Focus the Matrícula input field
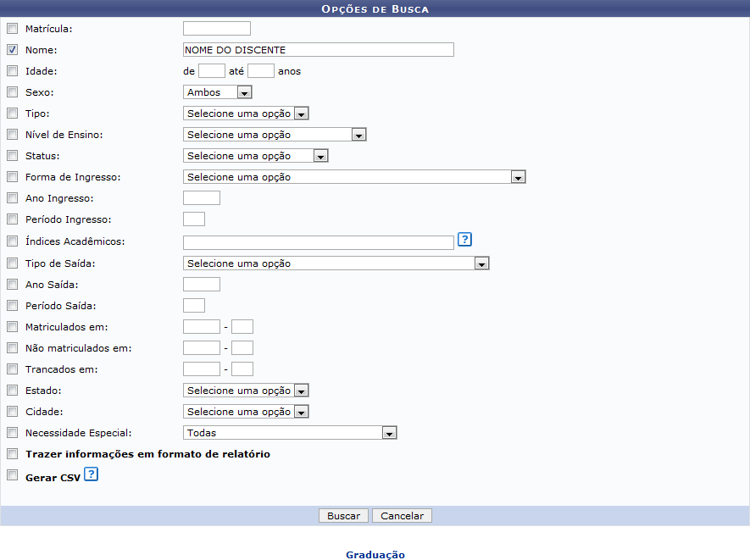Image resolution: width=750 pixels, height=560 pixels. [217, 29]
